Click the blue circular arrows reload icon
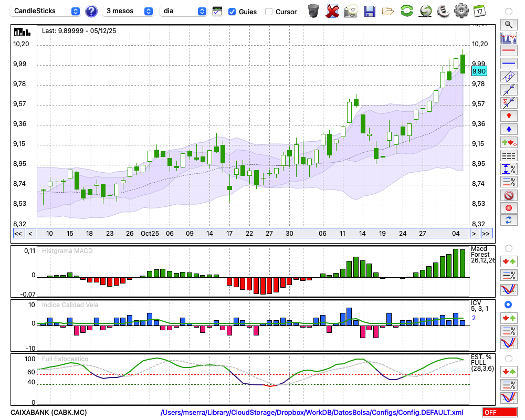Screen dimensions: 525x420 pyautogui.click(x=509, y=220)
